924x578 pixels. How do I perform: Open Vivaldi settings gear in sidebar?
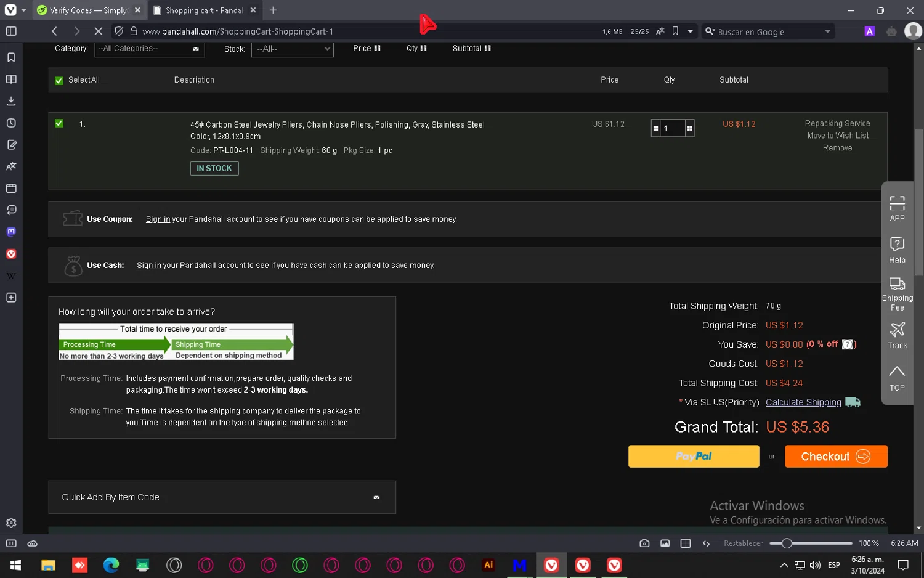[x=11, y=523]
